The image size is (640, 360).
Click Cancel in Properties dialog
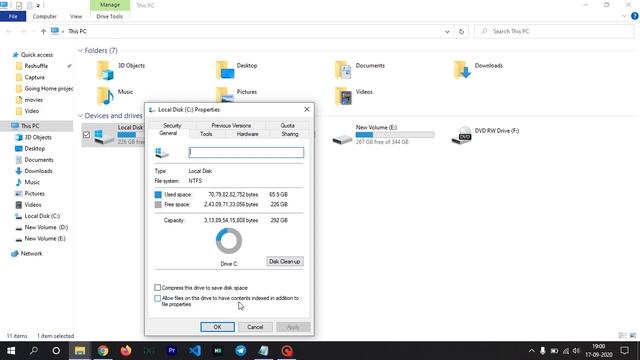pyautogui.click(x=255, y=327)
